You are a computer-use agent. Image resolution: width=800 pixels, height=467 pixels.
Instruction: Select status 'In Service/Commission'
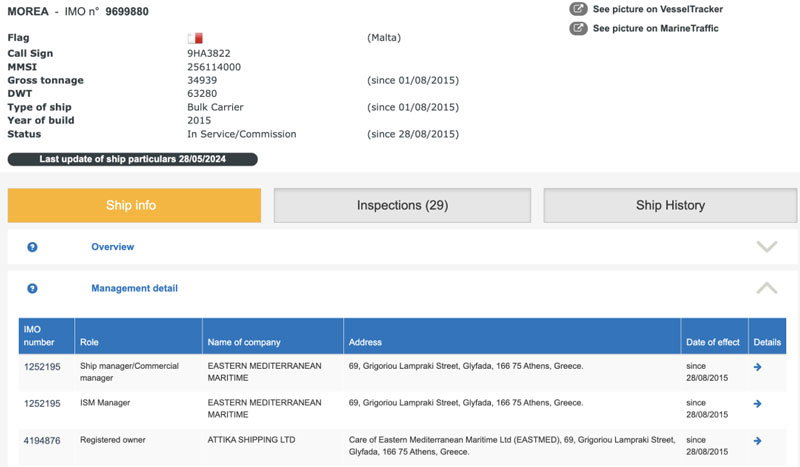coord(242,134)
